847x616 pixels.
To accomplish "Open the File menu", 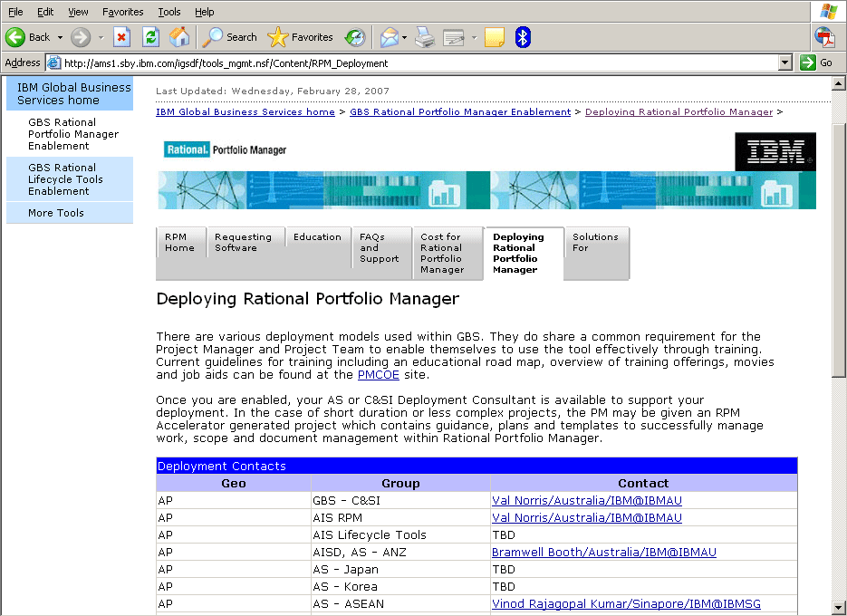I will [x=15, y=12].
